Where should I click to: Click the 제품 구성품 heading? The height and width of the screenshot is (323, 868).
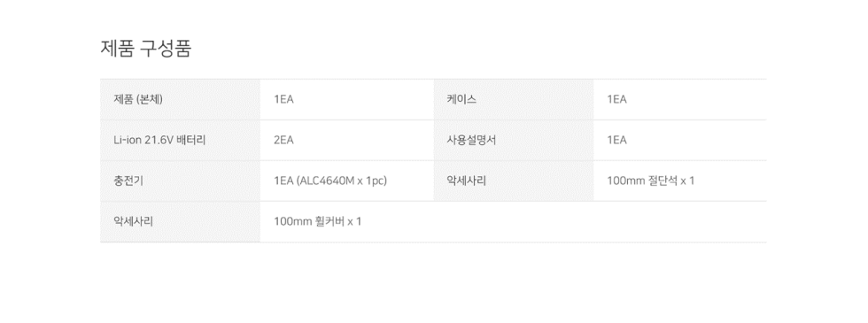(x=145, y=49)
